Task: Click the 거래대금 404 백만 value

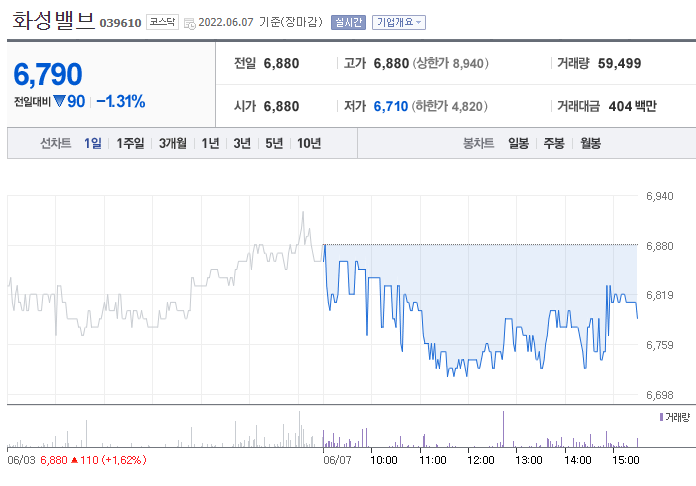Action: (633, 107)
